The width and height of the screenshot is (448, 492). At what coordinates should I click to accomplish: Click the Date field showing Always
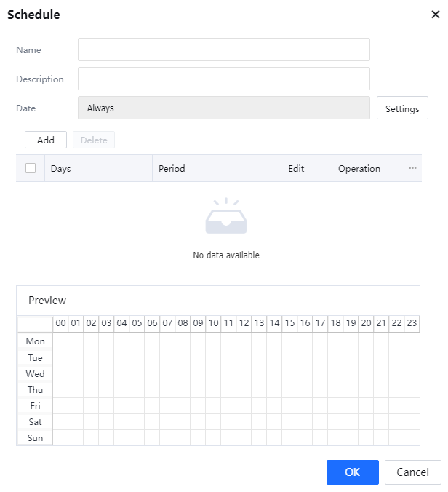(223, 108)
